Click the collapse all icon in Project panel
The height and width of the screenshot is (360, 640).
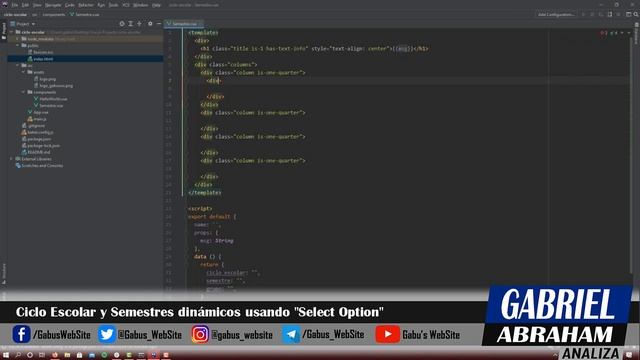point(140,24)
